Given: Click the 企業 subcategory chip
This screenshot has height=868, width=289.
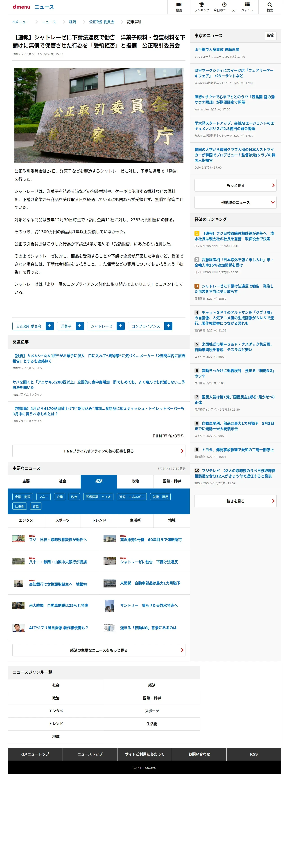Looking at the screenshot, I should [60, 497].
